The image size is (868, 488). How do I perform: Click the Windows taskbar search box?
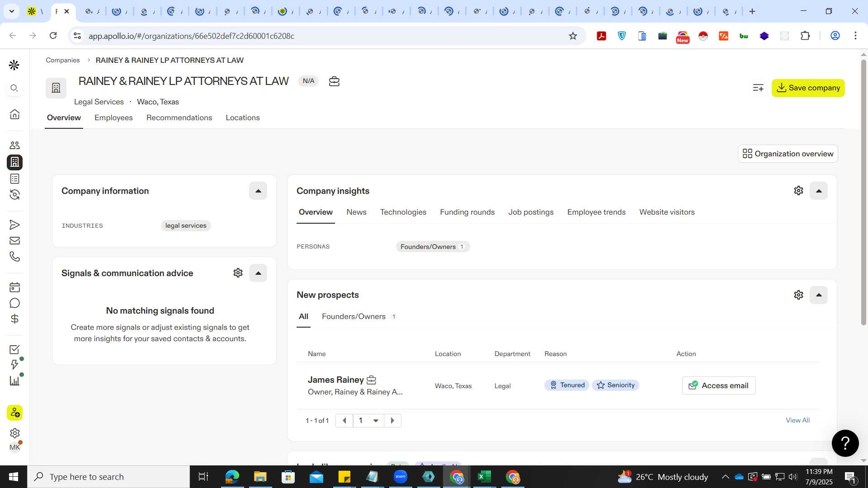pos(108,477)
